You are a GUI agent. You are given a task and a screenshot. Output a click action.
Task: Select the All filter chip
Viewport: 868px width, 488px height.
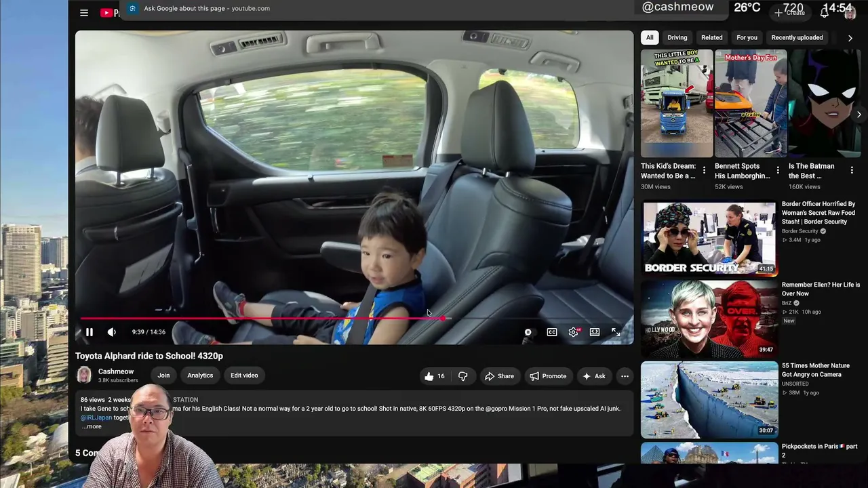point(650,38)
